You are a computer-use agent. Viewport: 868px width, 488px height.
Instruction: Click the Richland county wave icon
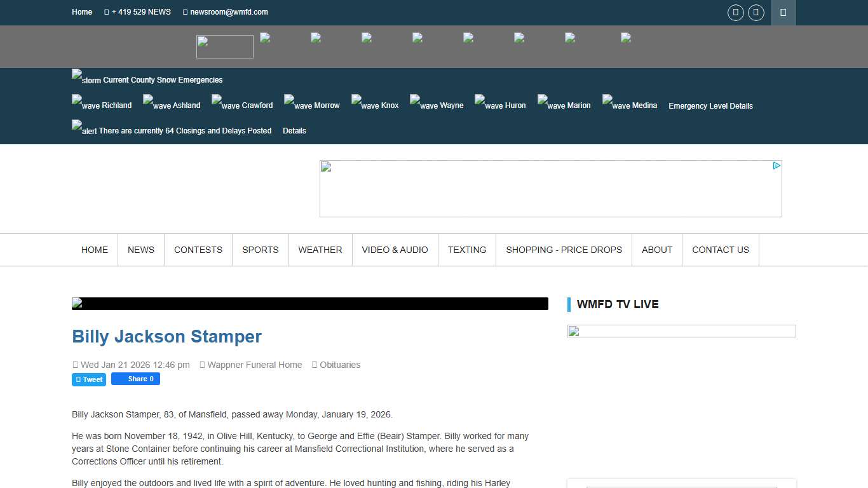77,102
